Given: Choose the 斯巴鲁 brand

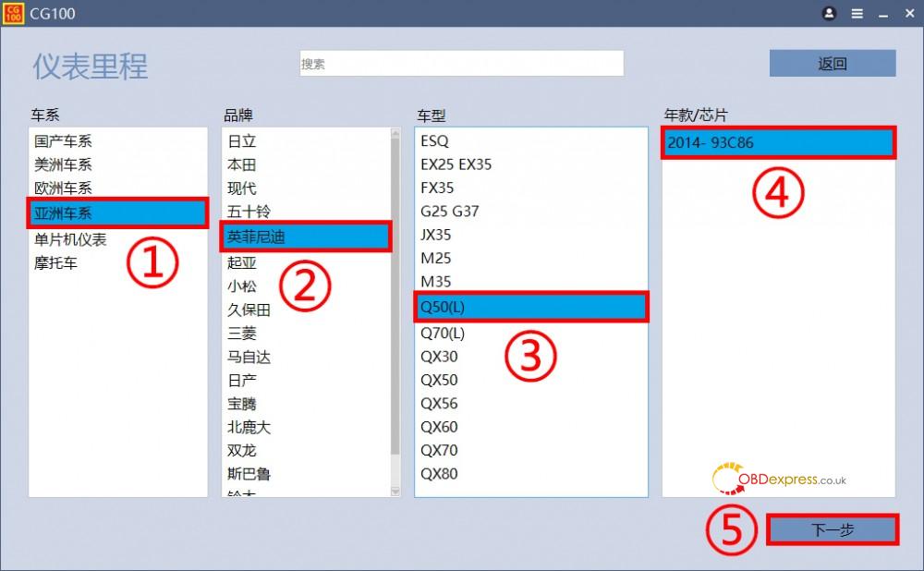Looking at the screenshot, I should tap(307, 474).
